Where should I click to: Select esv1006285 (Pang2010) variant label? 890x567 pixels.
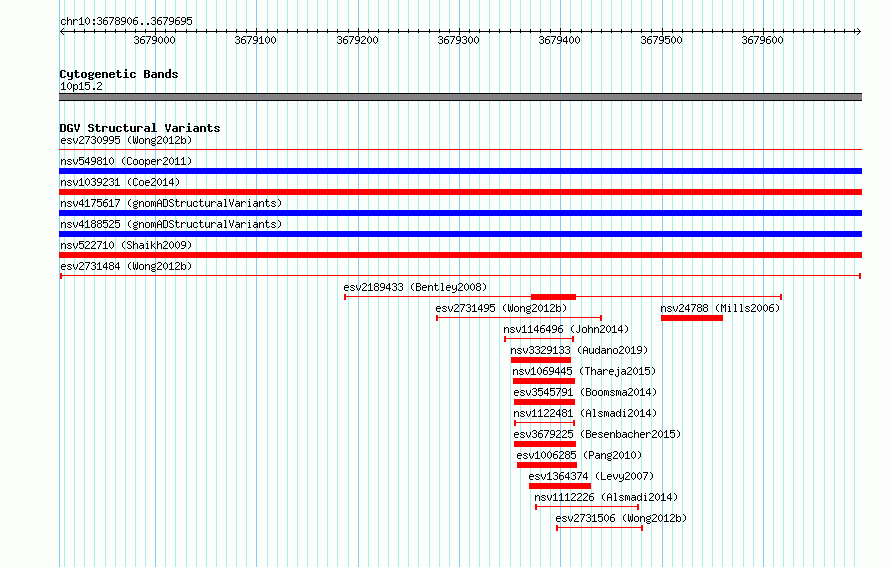click(x=579, y=455)
